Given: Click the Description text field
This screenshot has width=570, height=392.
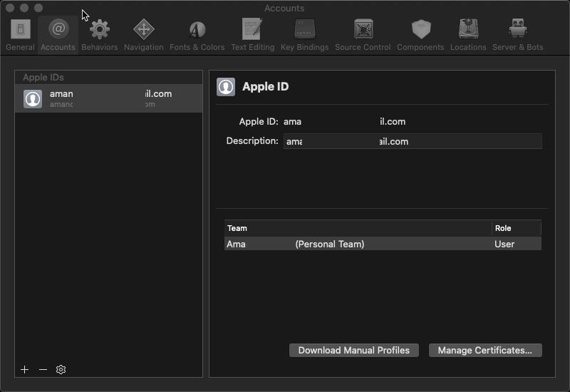Looking at the screenshot, I should click(413, 141).
